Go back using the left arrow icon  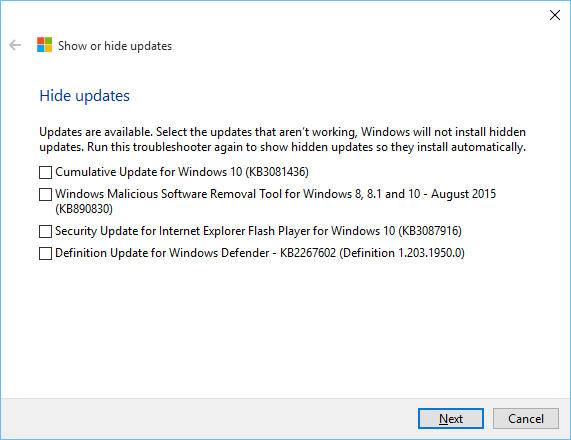pos(15,45)
